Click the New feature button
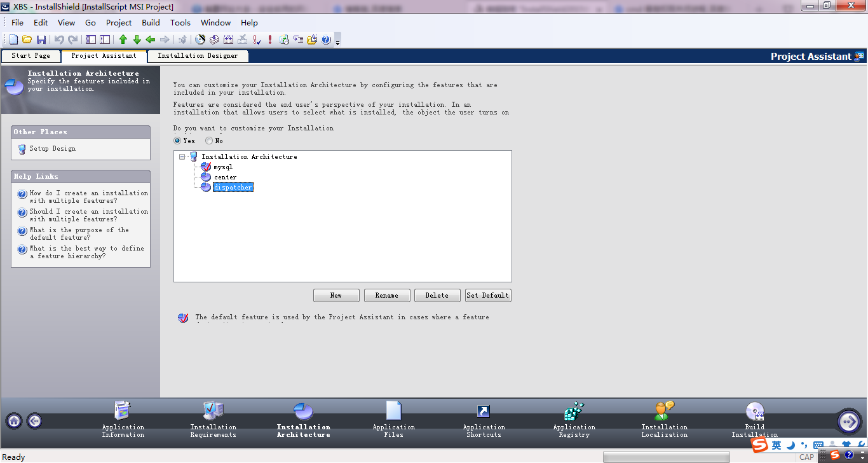 336,296
